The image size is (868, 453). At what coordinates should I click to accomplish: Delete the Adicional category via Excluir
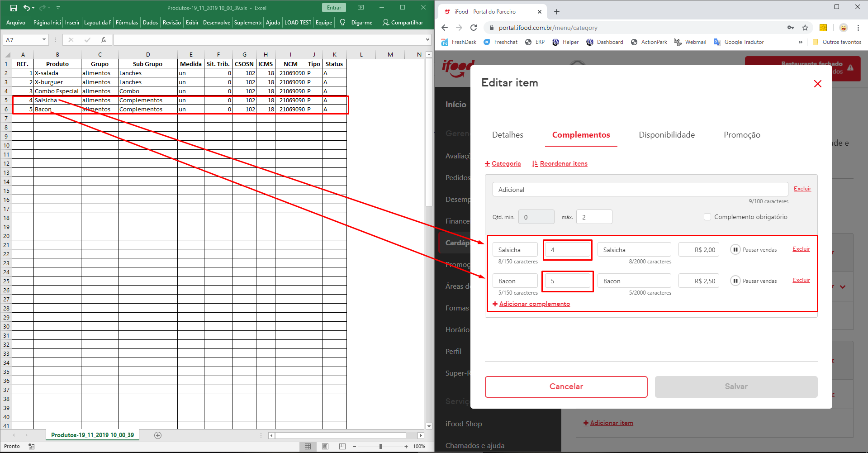point(802,189)
